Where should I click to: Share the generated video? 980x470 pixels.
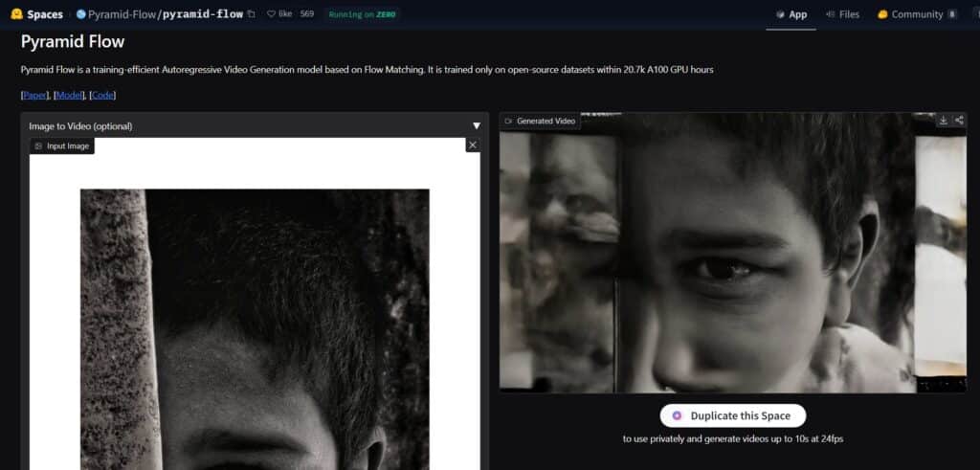click(959, 121)
